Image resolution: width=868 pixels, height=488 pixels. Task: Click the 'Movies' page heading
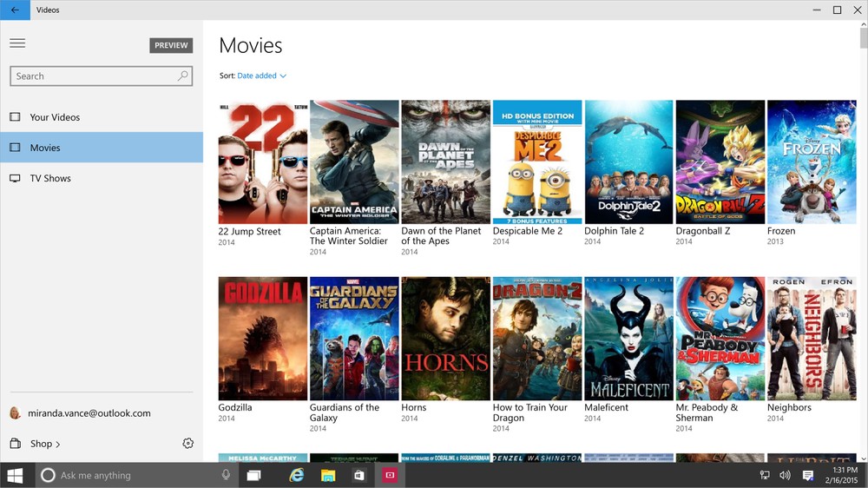click(x=251, y=45)
